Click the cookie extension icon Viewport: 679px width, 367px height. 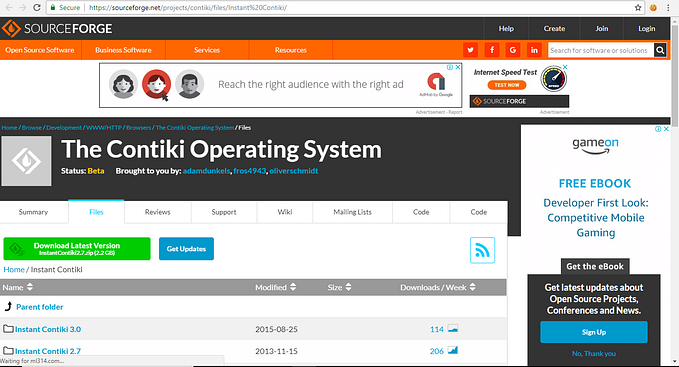pos(653,7)
